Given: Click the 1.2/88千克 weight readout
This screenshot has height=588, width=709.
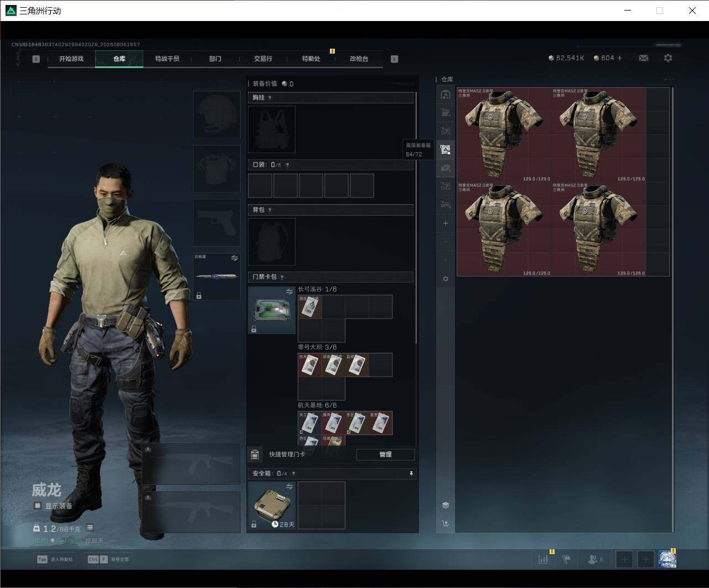Looking at the screenshot, I should pos(57,528).
